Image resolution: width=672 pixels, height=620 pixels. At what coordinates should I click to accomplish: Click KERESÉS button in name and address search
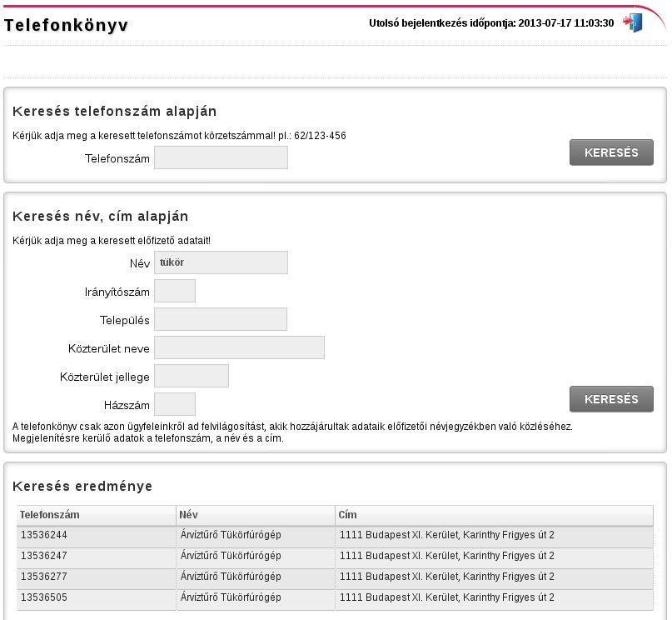(611, 399)
